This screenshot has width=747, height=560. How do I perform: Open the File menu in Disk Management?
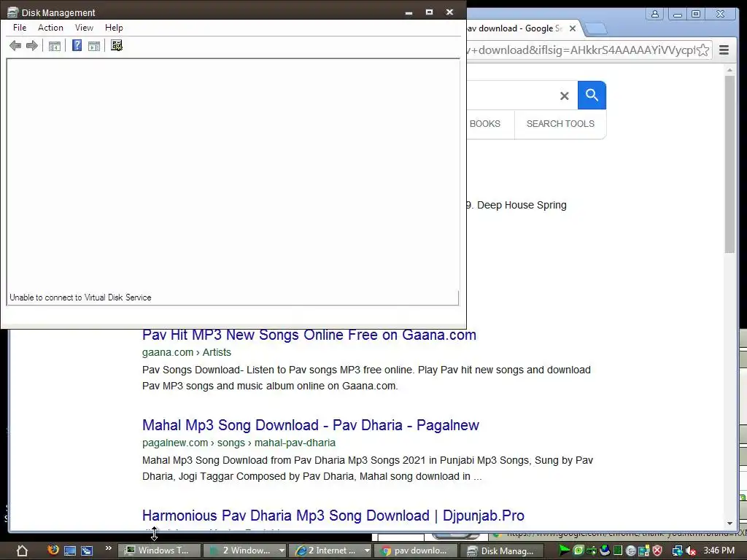point(20,28)
